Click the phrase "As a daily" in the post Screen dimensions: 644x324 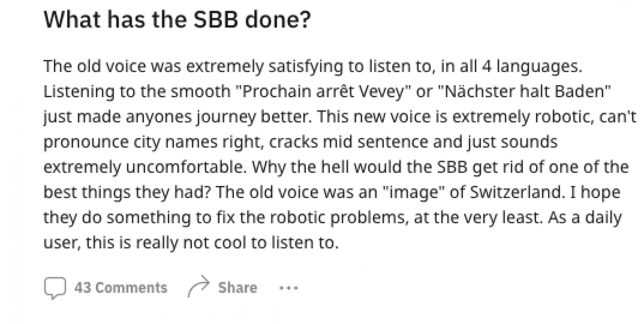pos(584,217)
